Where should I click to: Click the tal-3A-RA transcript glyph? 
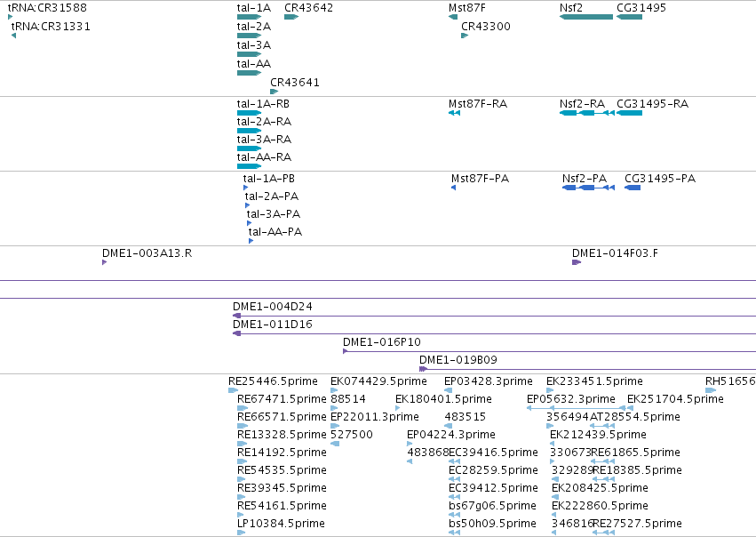(249, 148)
